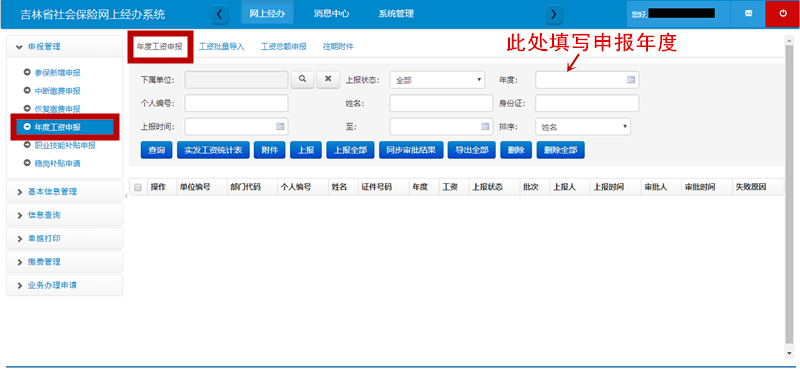The height and width of the screenshot is (369, 800).
Task: Expand the 单据打印 section
Action: 64,238
